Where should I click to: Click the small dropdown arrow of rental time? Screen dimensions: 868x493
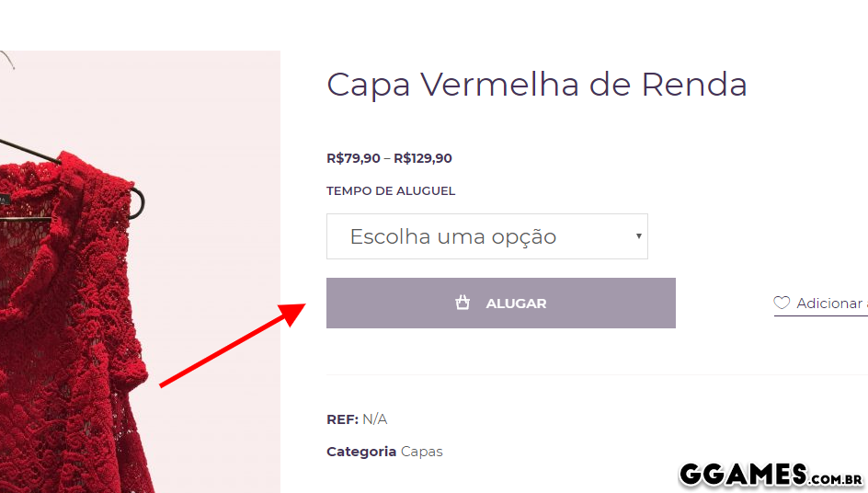point(638,236)
